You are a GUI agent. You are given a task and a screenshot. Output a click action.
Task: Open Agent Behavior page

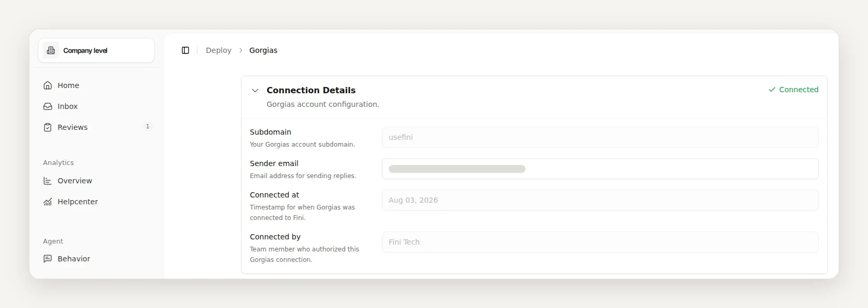(96, 259)
